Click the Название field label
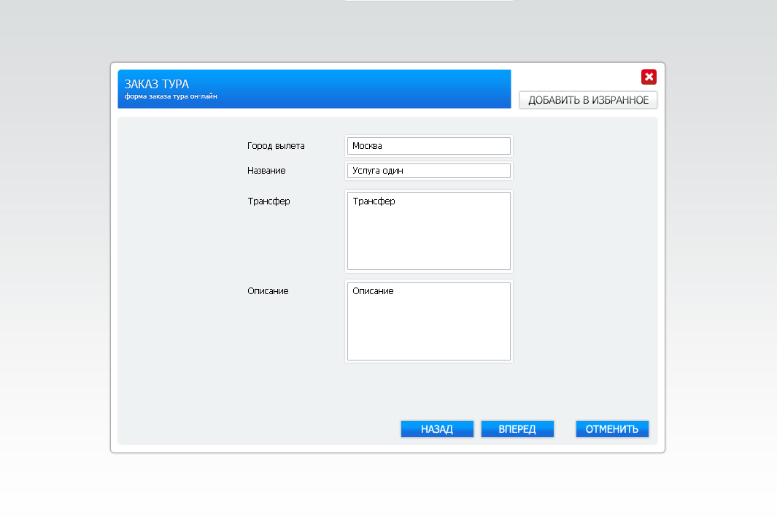The height and width of the screenshot is (532, 777). [266, 171]
